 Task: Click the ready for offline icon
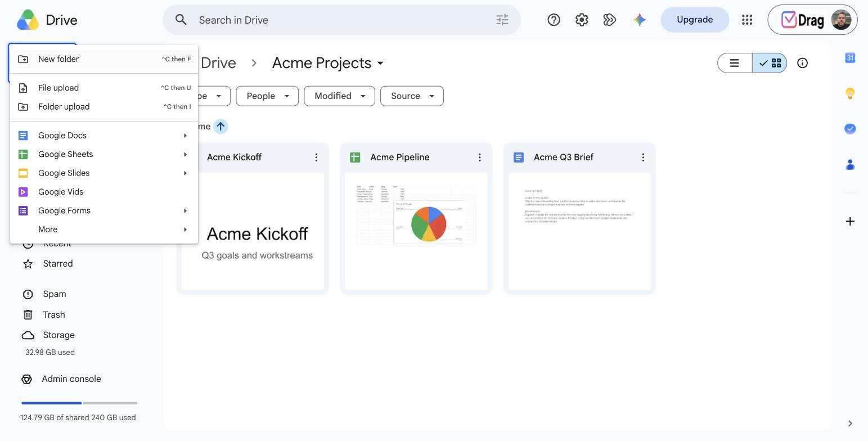[610, 20]
